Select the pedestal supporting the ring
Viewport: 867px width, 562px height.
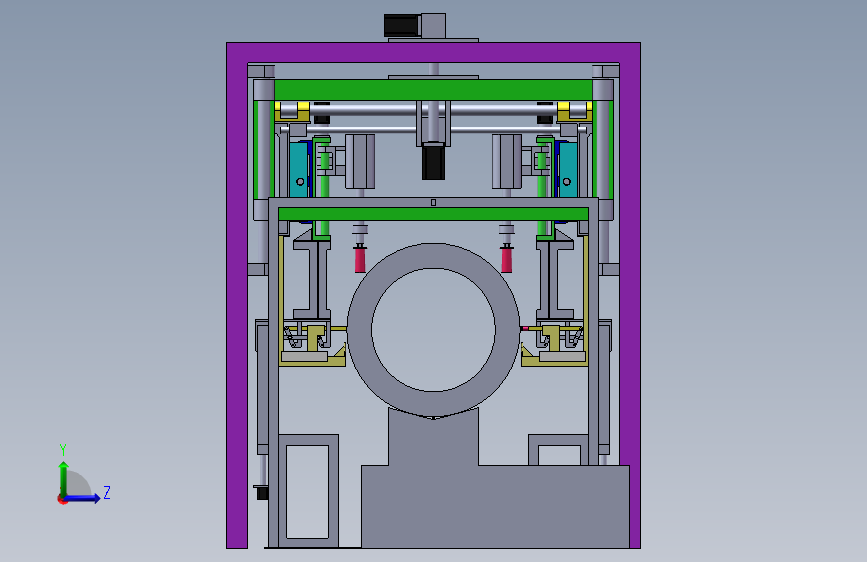point(434,440)
